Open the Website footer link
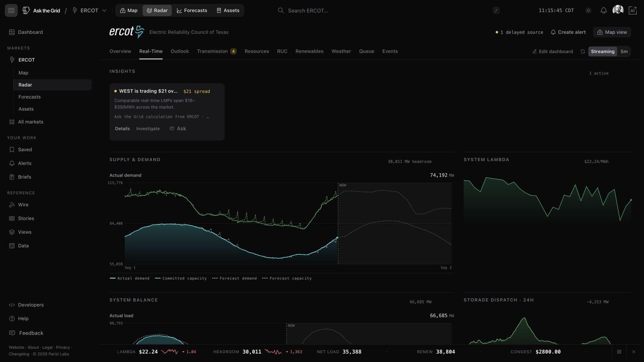Image resolution: width=644 pixels, height=362 pixels. click(17, 348)
